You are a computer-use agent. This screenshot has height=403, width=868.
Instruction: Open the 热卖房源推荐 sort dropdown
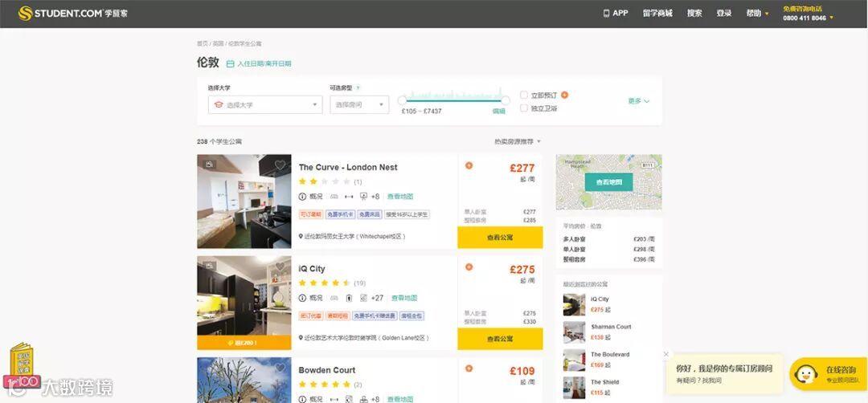click(x=518, y=141)
